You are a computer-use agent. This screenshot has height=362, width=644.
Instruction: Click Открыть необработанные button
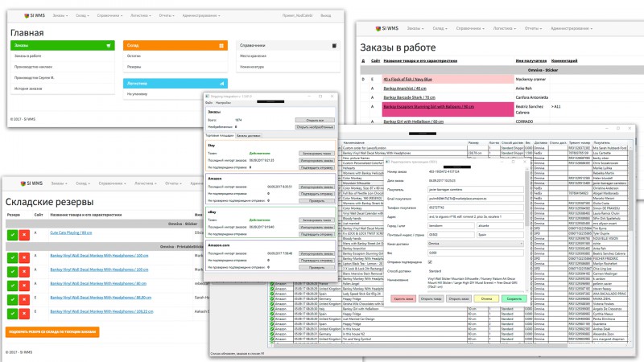coord(315,127)
